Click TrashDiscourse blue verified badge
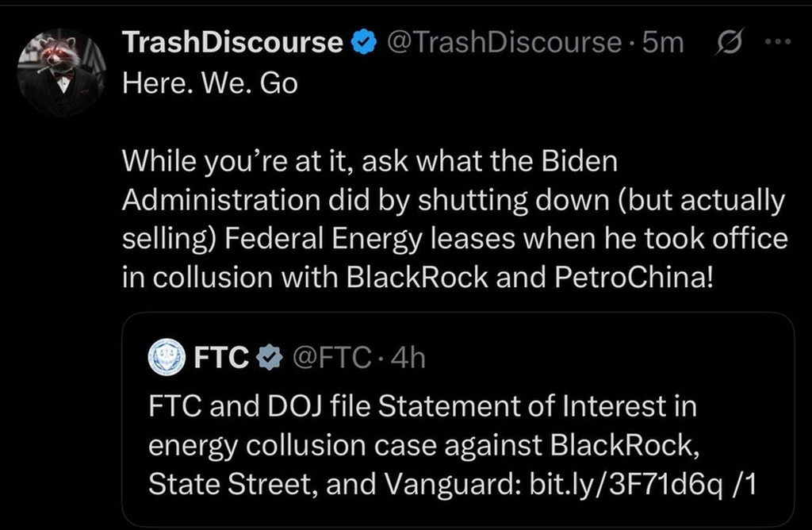Screen dimensions: 812x530 point(365,42)
